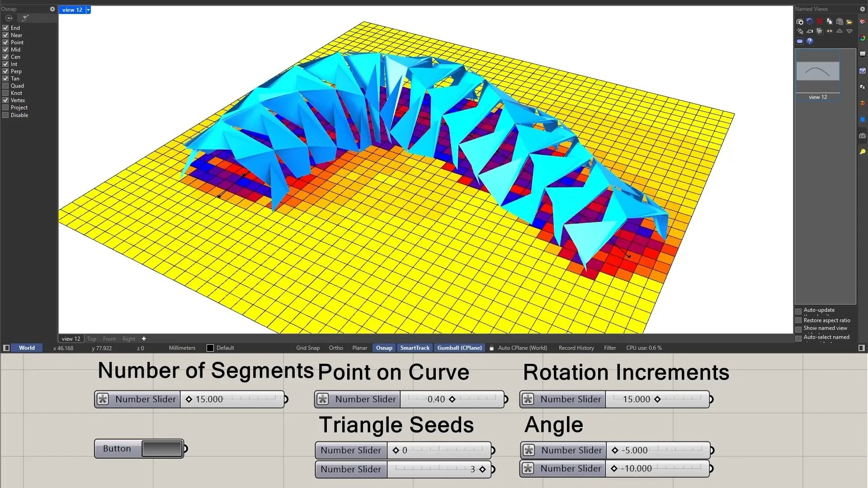The height and width of the screenshot is (488, 868).
Task: Click the blue question mark help icon
Action: point(809,41)
